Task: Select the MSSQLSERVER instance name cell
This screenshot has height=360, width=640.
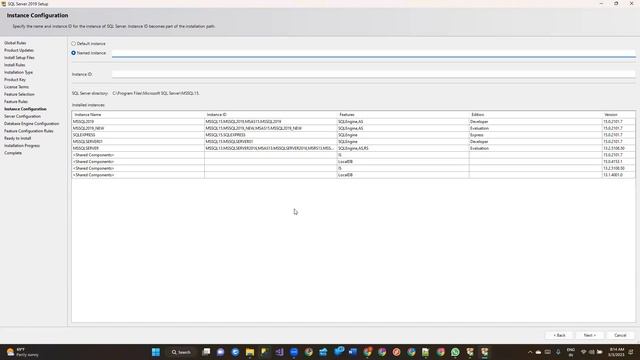Action: tap(138, 148)
